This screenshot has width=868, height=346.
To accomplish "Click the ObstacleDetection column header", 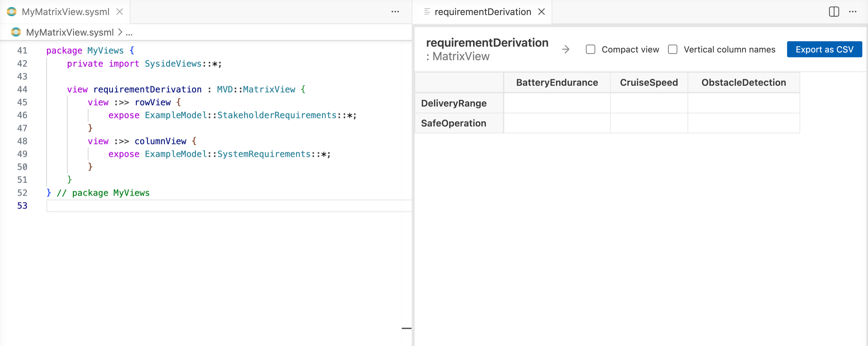I will (x=744, y=83).
